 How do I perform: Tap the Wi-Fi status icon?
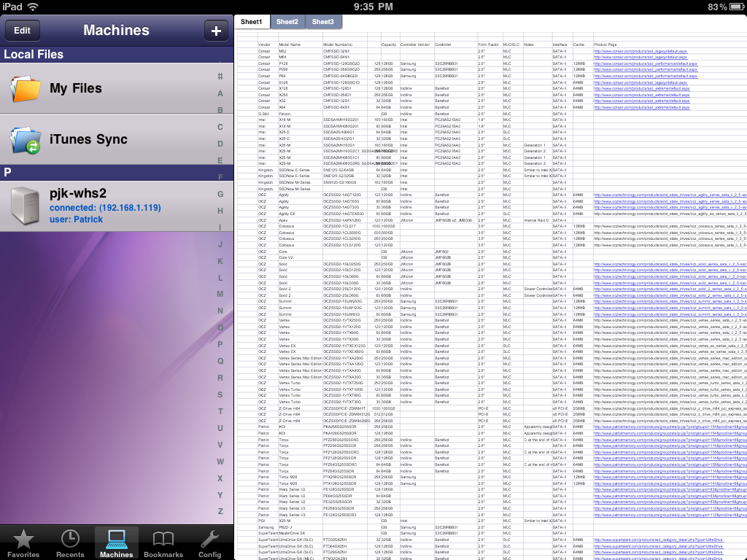coord(32,7)
